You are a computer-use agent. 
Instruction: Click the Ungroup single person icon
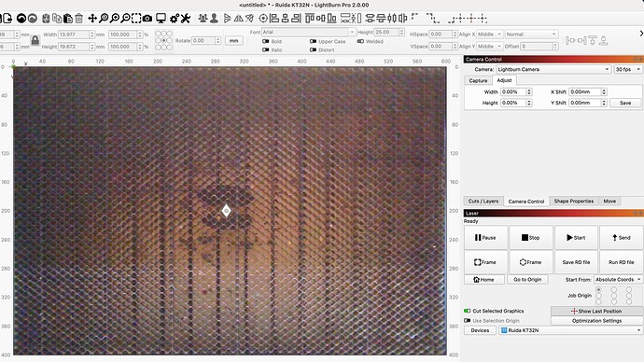214,19
